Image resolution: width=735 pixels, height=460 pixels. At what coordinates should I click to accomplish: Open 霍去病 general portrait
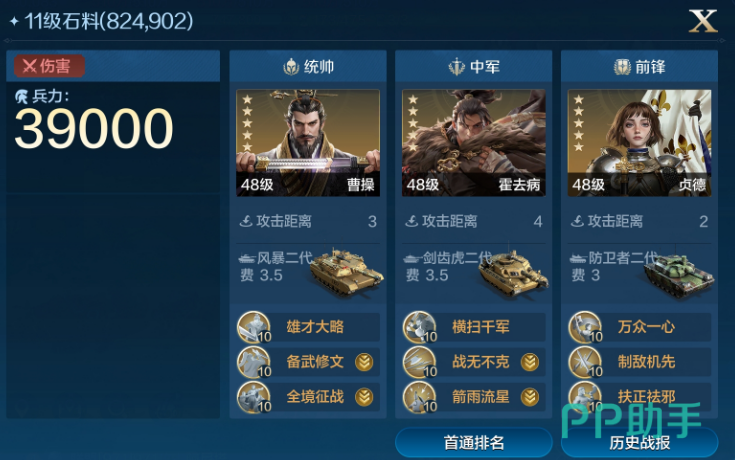tap(473, 143)
